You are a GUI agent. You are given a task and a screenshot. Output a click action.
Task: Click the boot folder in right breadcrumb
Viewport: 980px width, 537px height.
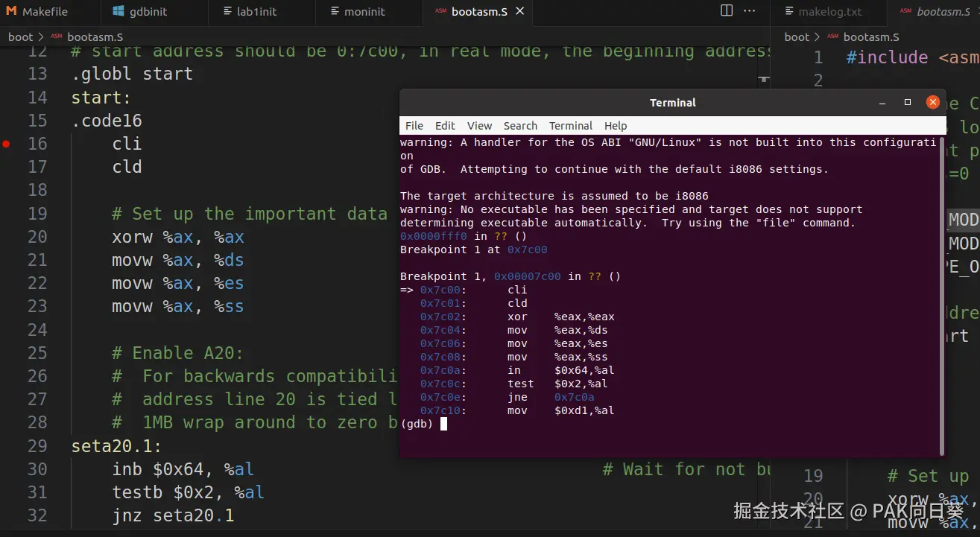pos(797,36)
